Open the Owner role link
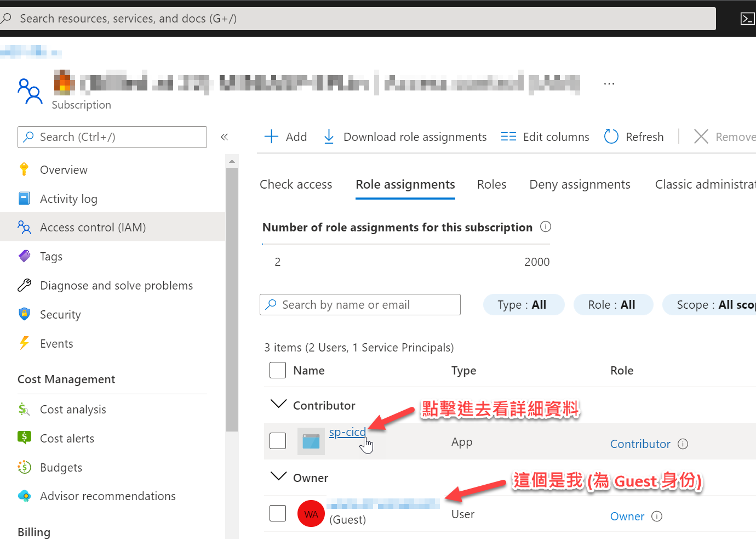 [627, 517]
